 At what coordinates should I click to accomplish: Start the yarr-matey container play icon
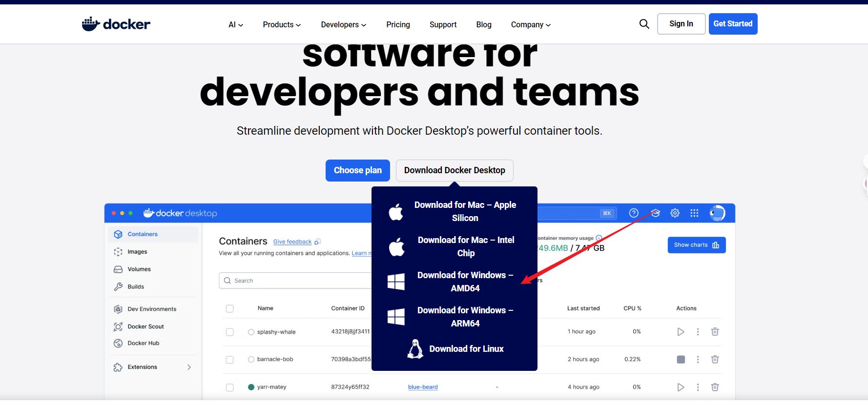click(681, 387)
